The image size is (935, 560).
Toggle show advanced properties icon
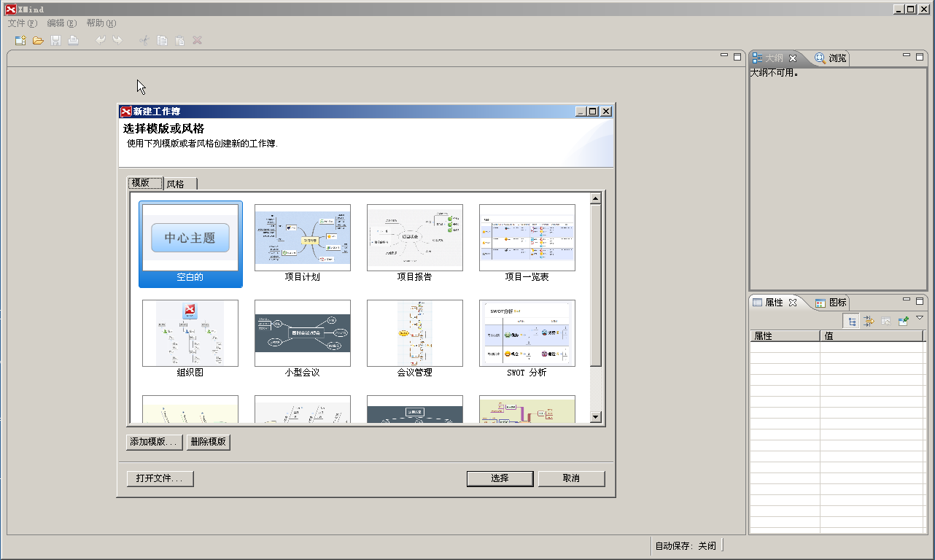coord(869,320)
